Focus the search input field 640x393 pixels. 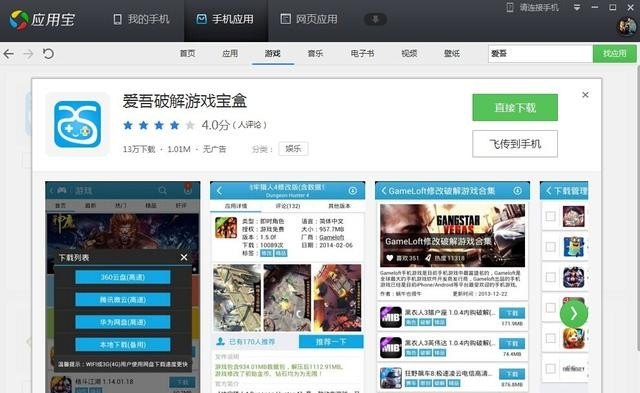click(540, 53)
